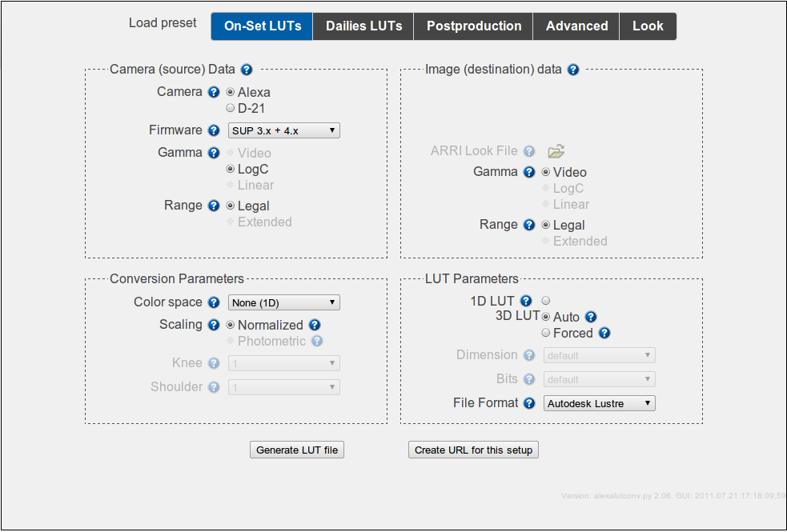Open the Color space None (1D) dropdown
The height and width of the screenshot is (532, 787).
click(284, 302)
